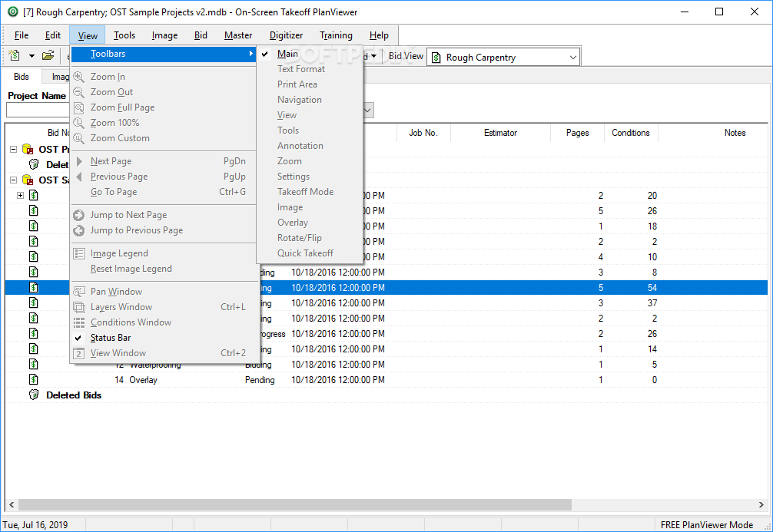The height and width of the screenshot is (532, 773).
Task: Open the Training menu
Action: [x=336, y=35]
